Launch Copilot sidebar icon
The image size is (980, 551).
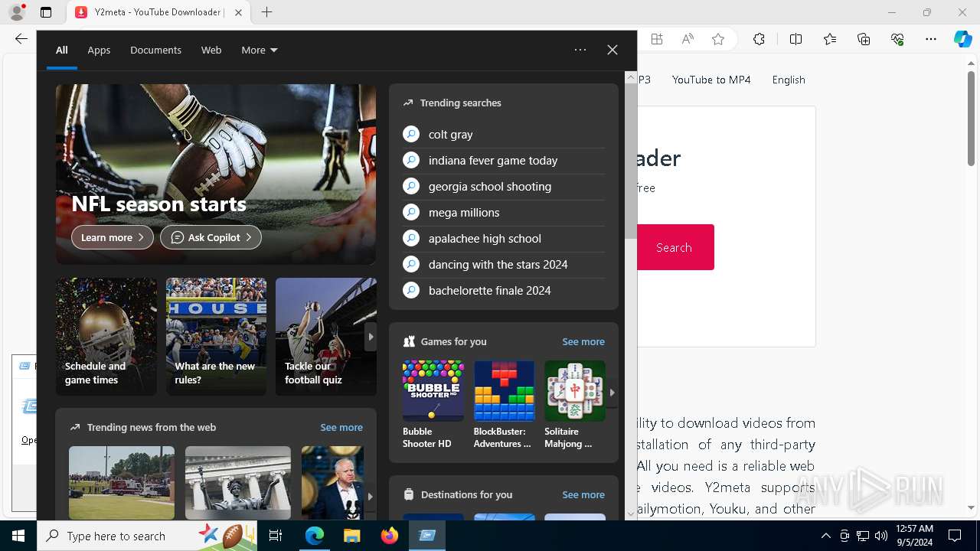click(x=962, y=39)
